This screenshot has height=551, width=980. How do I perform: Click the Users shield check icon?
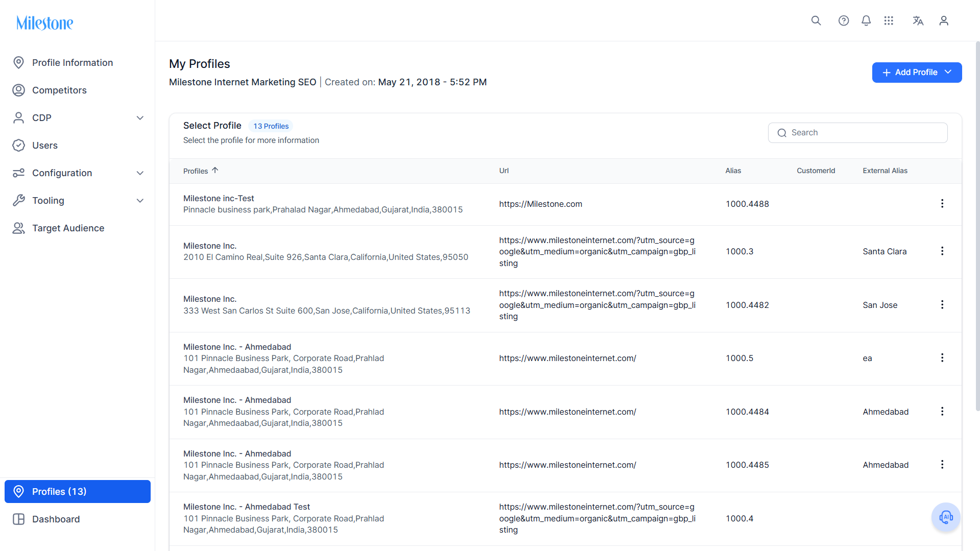(19, 146)
